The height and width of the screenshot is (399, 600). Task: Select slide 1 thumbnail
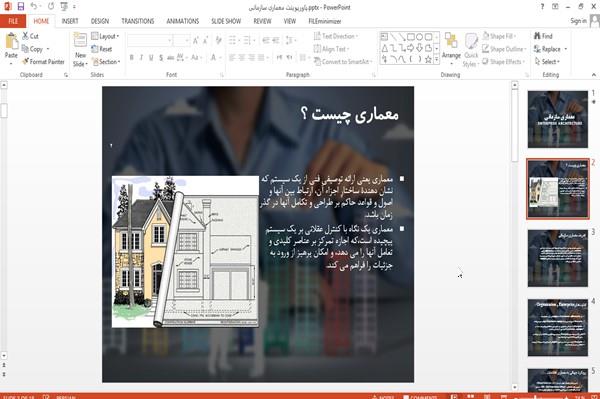(x=558, y=119)
